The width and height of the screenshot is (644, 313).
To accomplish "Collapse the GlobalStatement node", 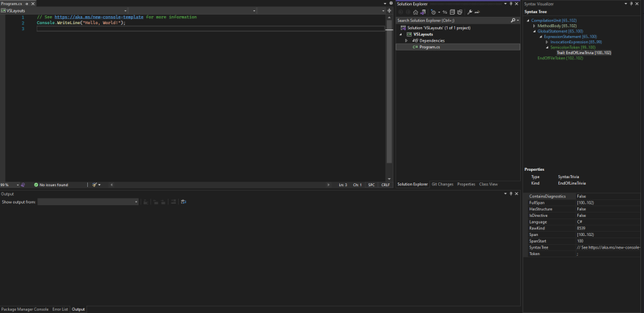I will point(534,32).
